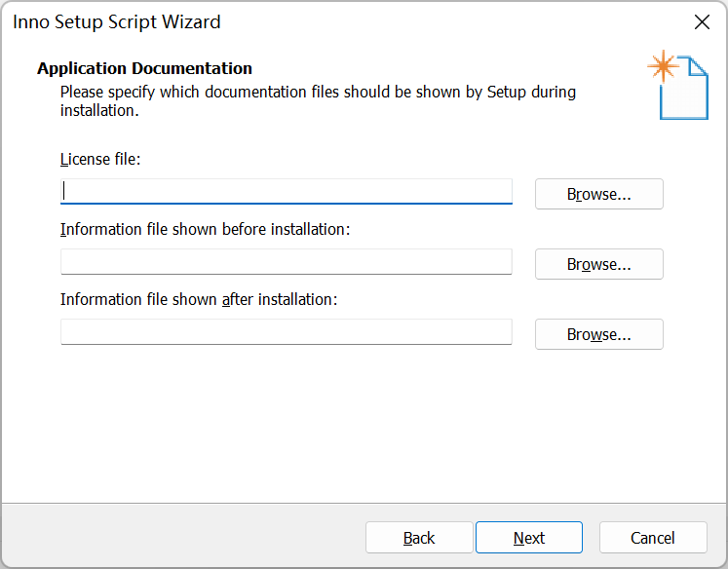The width and height of the screenshot is (728, 569).
Task: Click the Application Documentation heading
Action: point(144,68)
